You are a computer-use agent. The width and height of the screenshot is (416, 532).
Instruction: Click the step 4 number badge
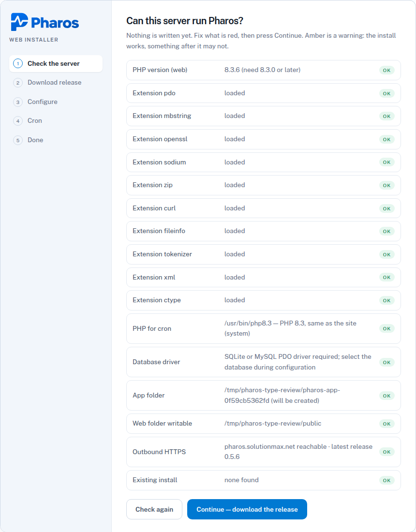18,121
